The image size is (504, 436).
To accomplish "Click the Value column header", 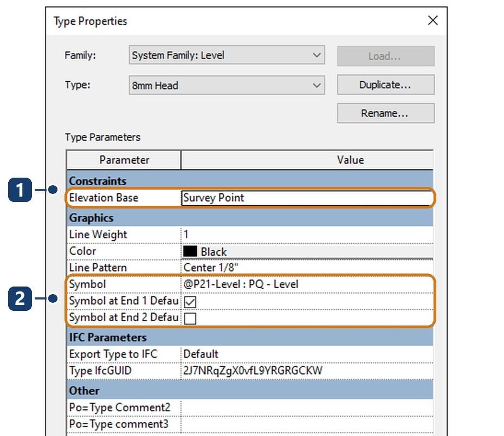I will [x=307, y=160].
